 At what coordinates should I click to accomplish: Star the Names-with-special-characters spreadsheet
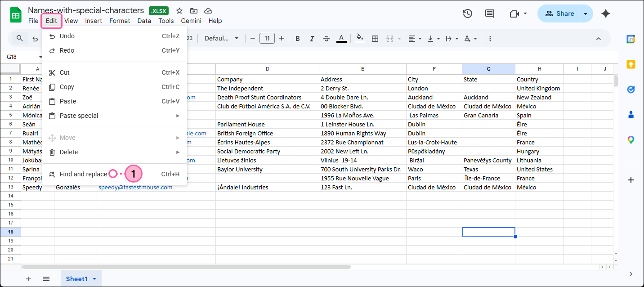[x=179, y=10]
